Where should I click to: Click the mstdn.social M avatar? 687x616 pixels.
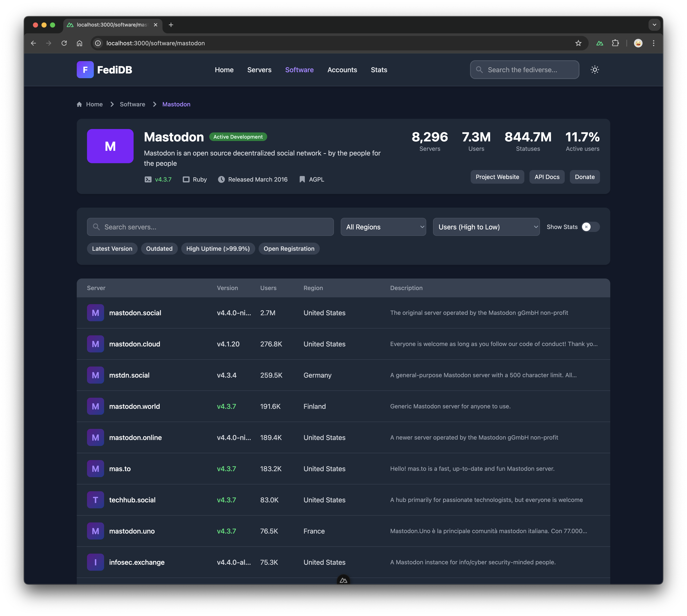(96, 375)
